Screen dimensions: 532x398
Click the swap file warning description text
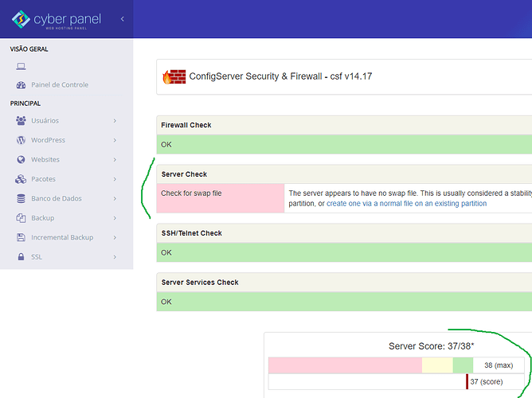tap(410, 198)
